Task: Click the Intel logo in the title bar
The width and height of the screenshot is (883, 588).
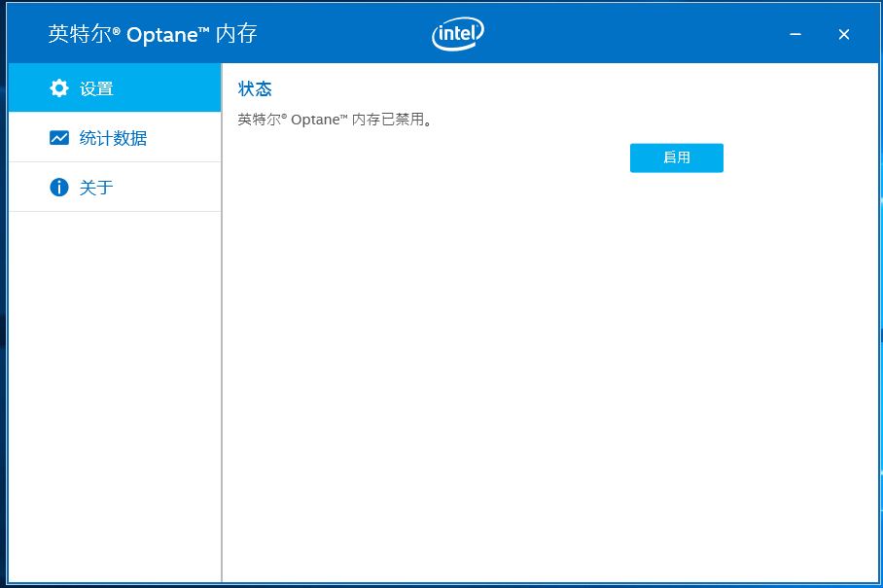Action: point(456,32)
